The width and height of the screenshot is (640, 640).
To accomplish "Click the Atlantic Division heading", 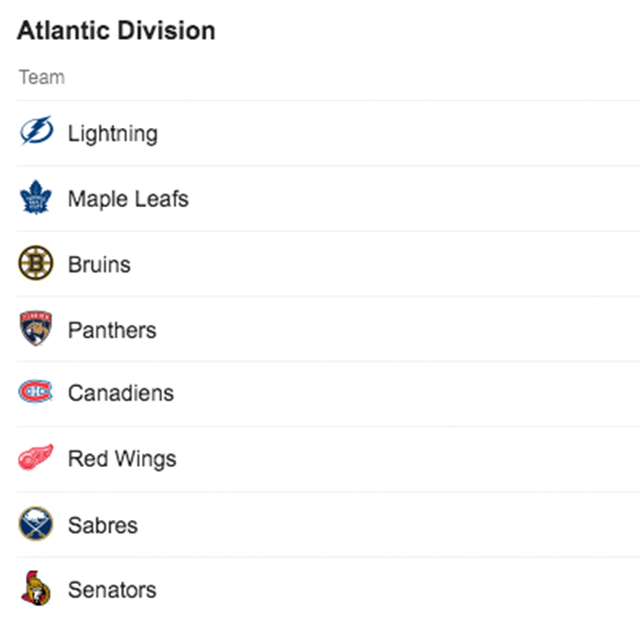I will click(x=116, y=31).
